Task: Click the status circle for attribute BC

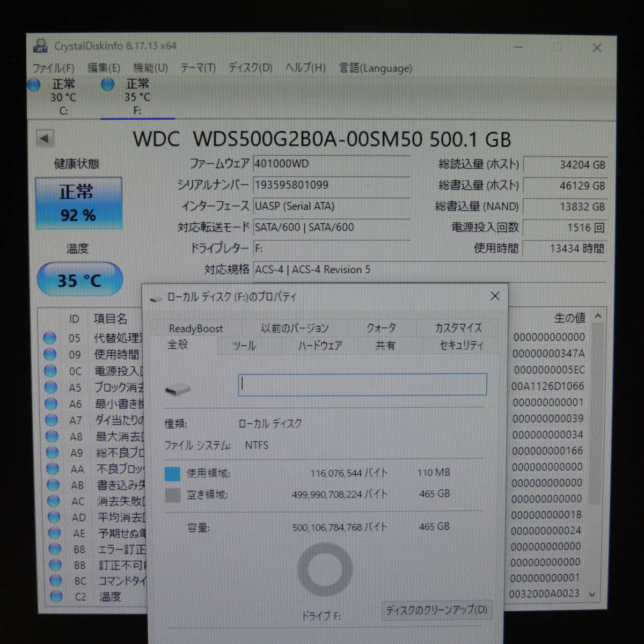Action: [x=55, y=581]
